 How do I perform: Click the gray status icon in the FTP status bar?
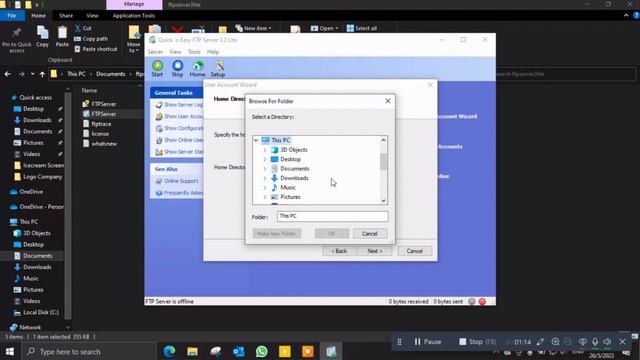[x=472, y=301]
